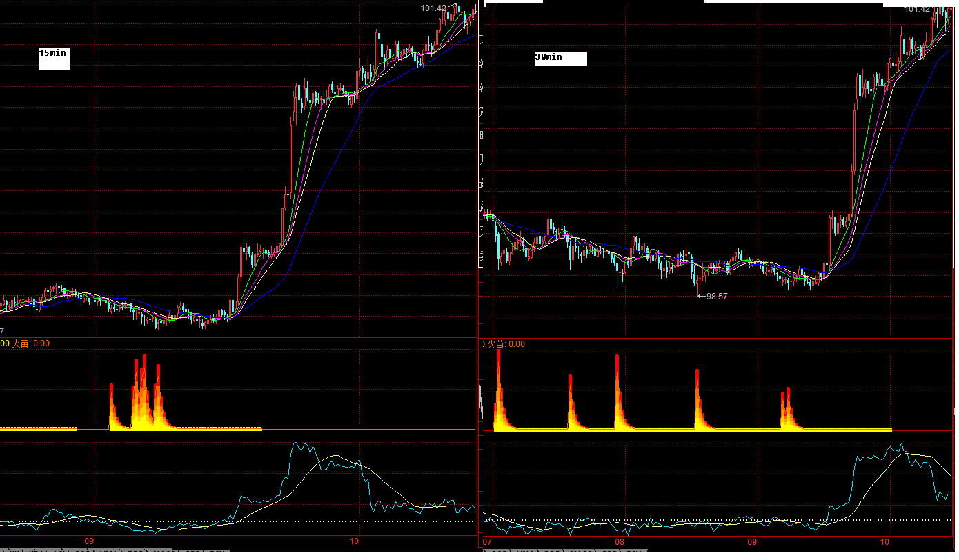This screenshot has width=959, height=560.
Task: Click the 101.42 high price in the 30min chart
Action: point(918,9)
